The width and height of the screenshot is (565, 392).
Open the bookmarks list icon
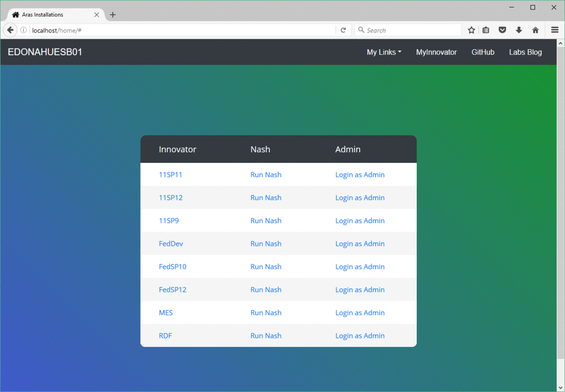click(x=486, y=30)
